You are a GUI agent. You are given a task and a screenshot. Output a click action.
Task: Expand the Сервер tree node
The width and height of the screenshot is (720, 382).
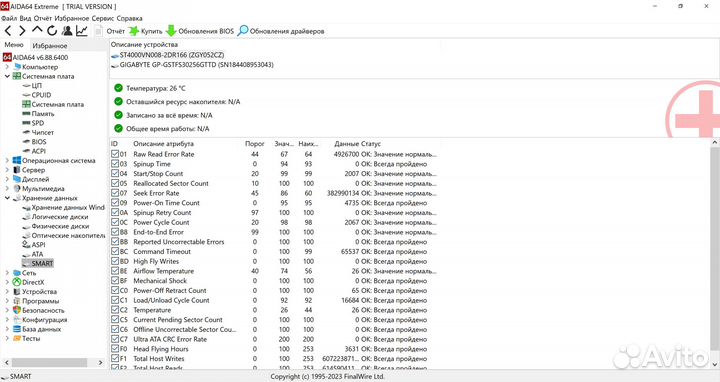[x=7, y=170]
